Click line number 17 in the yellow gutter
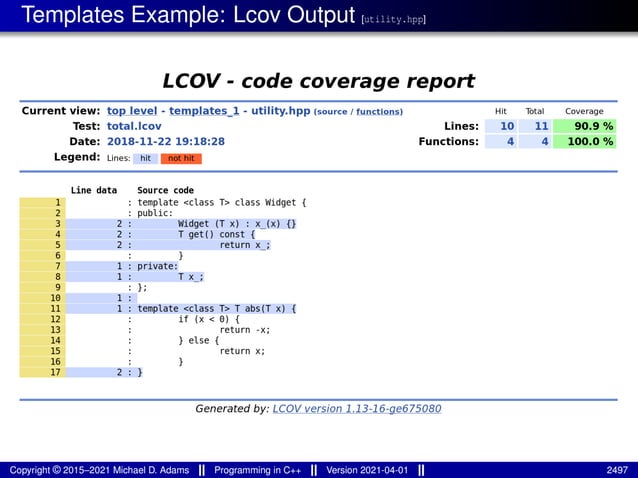The height and width of the screenshot is (478, 638). tap(55, 372)
